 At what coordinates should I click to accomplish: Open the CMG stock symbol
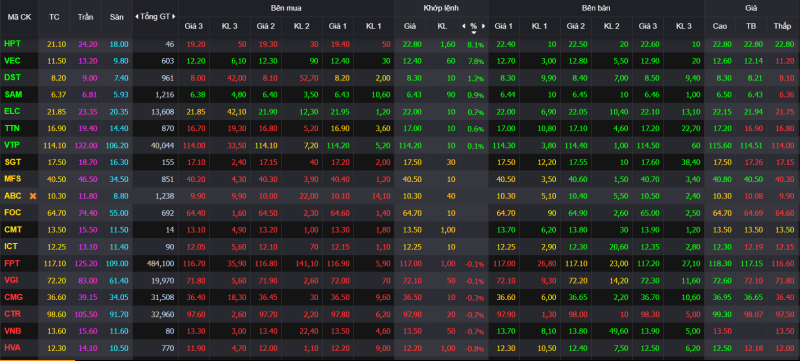(x=13, y=297)
